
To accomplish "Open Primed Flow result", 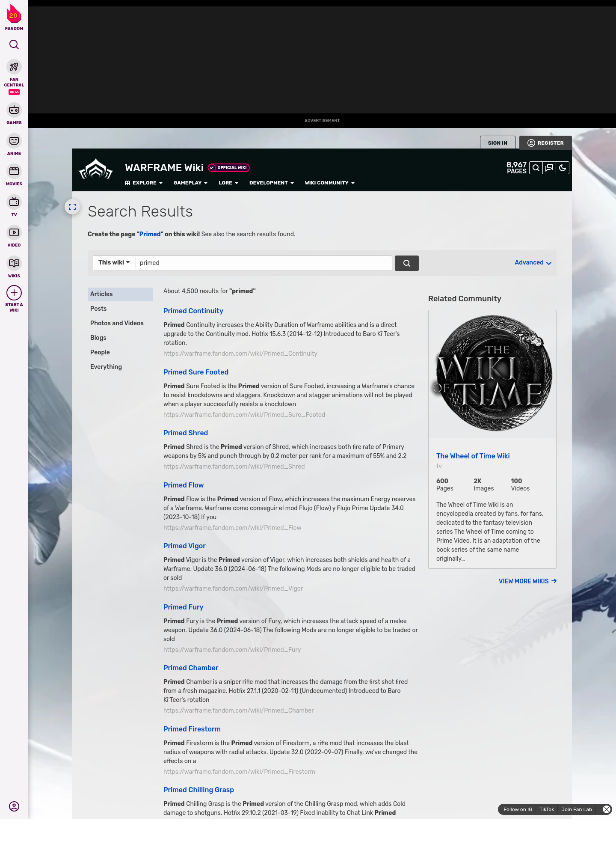I will [x=184, y=485].
